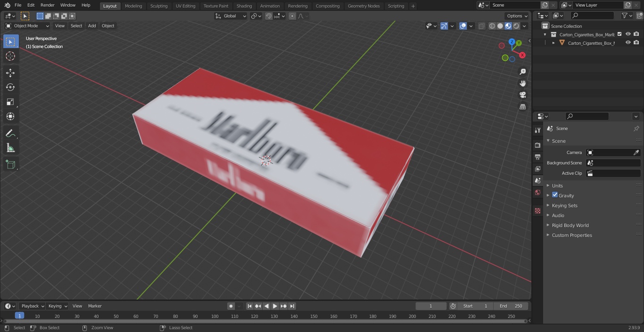644x332 pixels.
Task: Open the Texture properties tab
Action: tap(537, 211)
